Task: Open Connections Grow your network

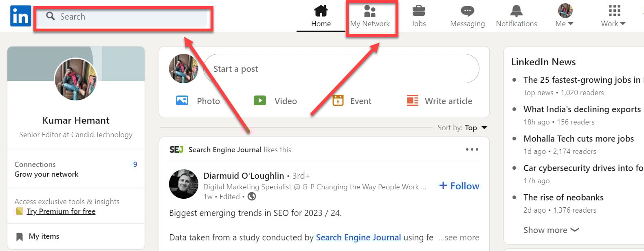Action: (x=46, y=169)
